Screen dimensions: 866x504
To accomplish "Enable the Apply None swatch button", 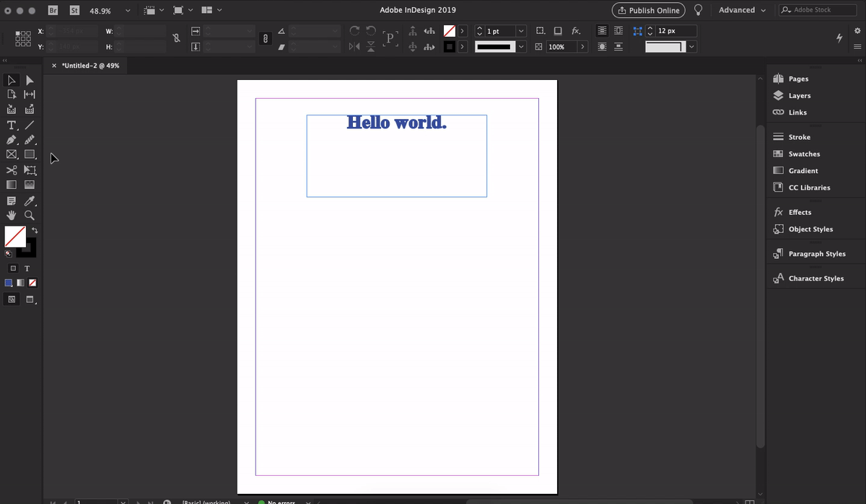I will click(32, 283).
